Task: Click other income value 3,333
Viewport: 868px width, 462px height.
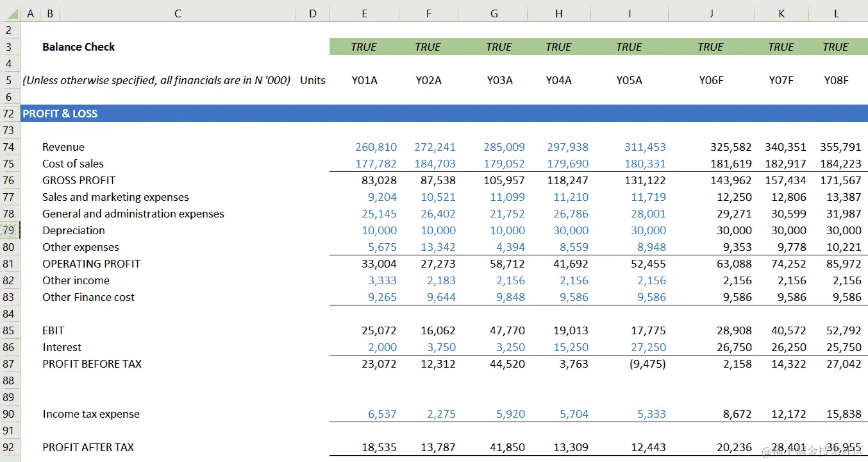Action: 383,280
